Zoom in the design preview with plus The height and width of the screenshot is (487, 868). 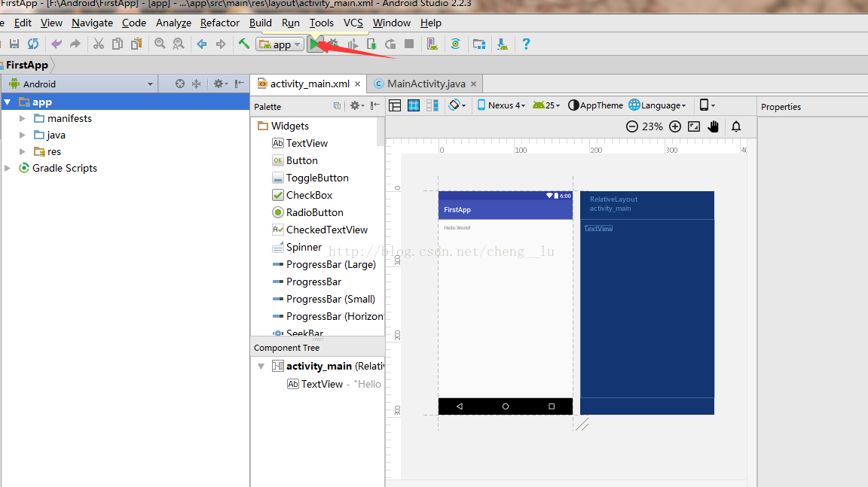click(675, 126)
